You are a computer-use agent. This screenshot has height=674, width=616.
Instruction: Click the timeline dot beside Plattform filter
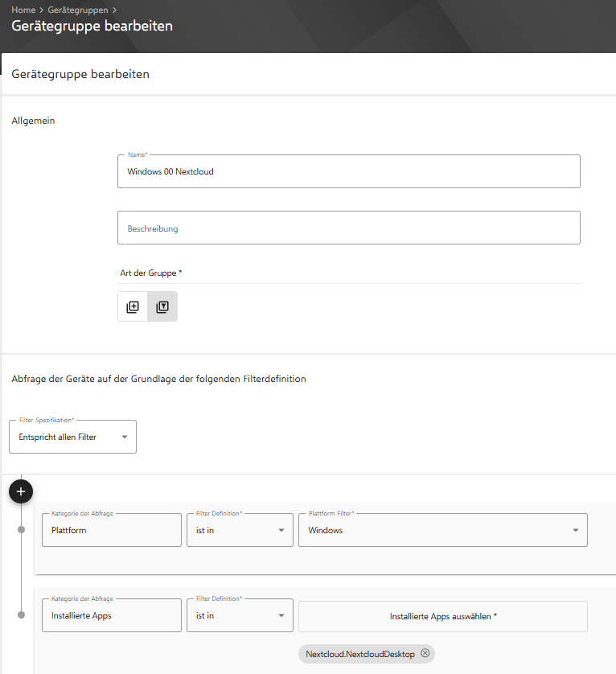click(21, 530)
